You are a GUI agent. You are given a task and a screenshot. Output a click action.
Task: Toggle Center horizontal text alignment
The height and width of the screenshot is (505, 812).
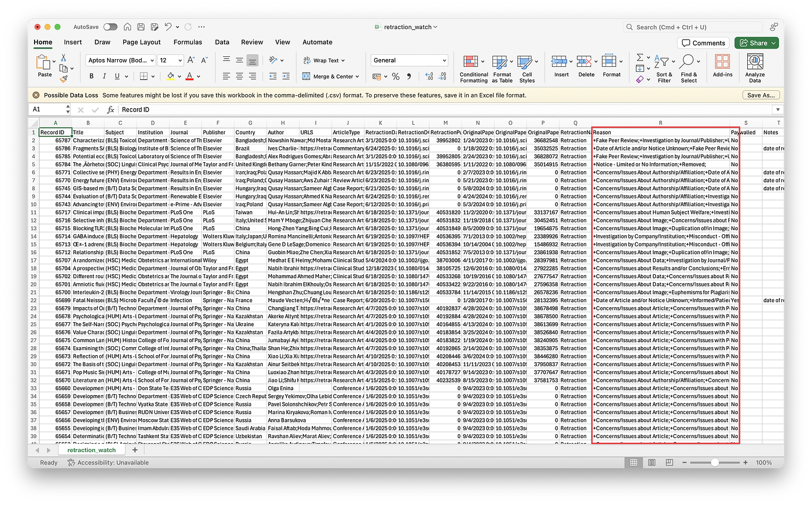coord(239,76)
